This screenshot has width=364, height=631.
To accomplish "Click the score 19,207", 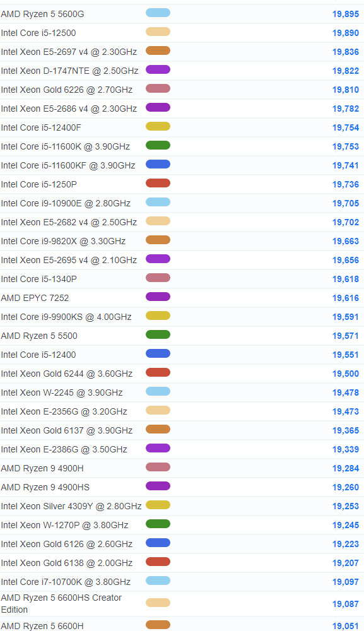I will (346, 563).
